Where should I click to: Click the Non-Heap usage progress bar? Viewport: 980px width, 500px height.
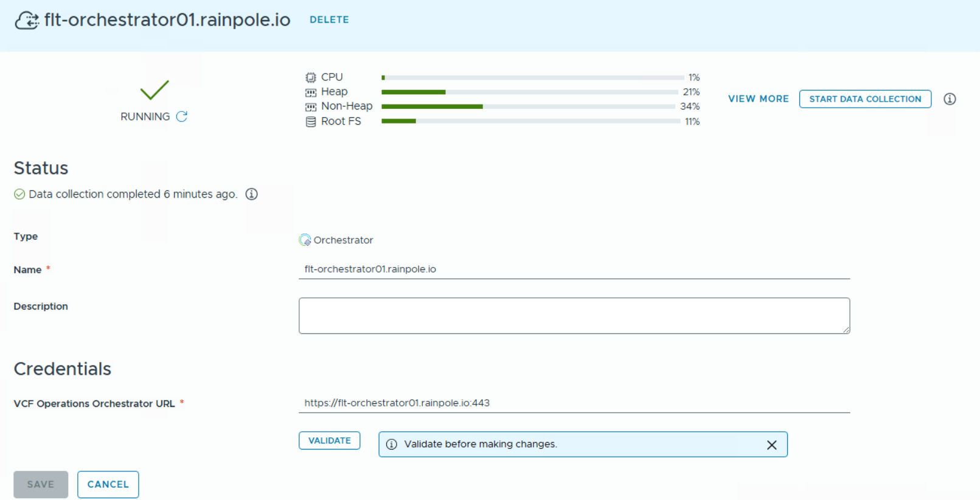pyautogui.click(x=527, y=106)
